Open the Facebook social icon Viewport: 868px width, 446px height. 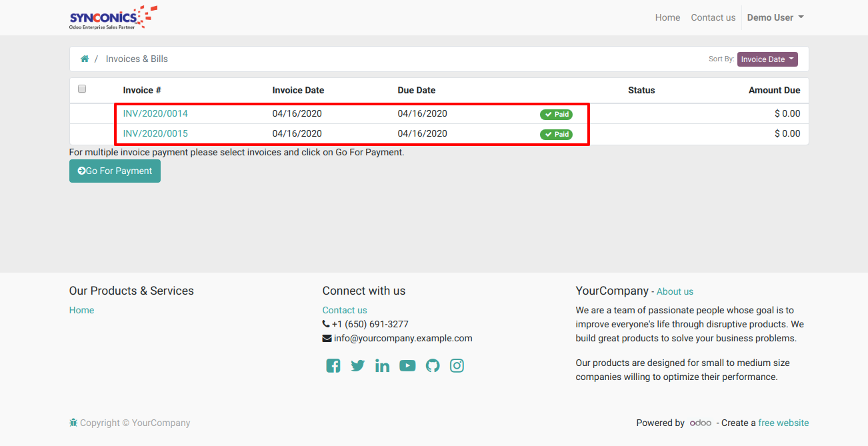coord(333,365)
